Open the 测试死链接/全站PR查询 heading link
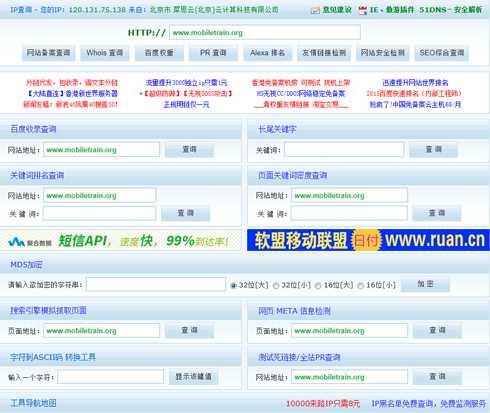The image size is (490, 413). (x=299, y=357)
